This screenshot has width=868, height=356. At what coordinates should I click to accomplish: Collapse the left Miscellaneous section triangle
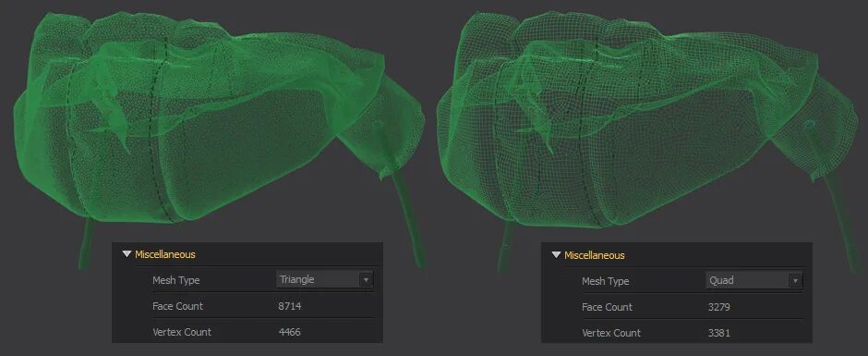pyautogui.click(x=127, y=254)
